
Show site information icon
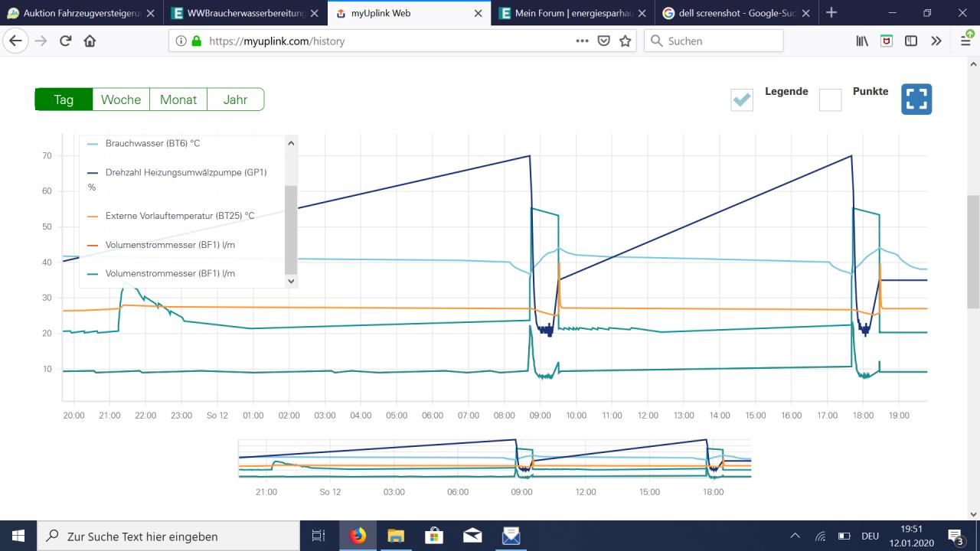[181, 41]
